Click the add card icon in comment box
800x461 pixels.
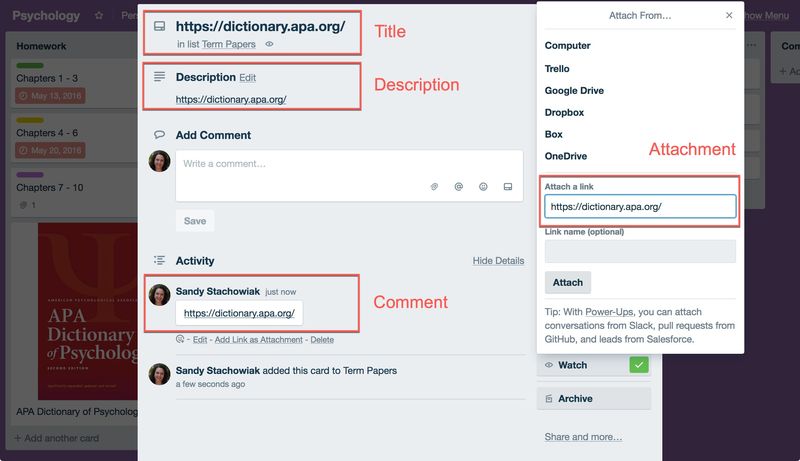tap(508, 187)
